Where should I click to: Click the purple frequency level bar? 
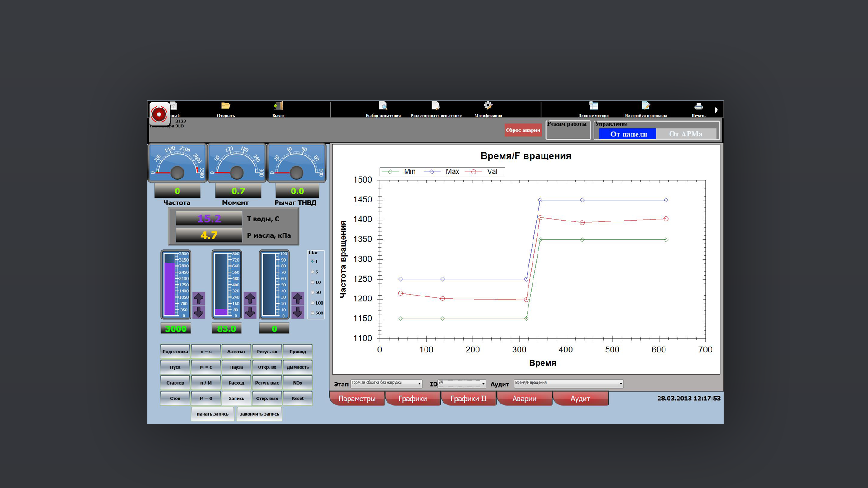point(170,289)
